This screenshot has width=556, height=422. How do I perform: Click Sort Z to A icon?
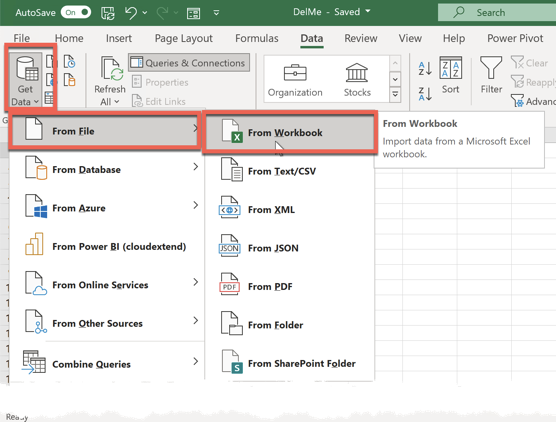(425, 94)
